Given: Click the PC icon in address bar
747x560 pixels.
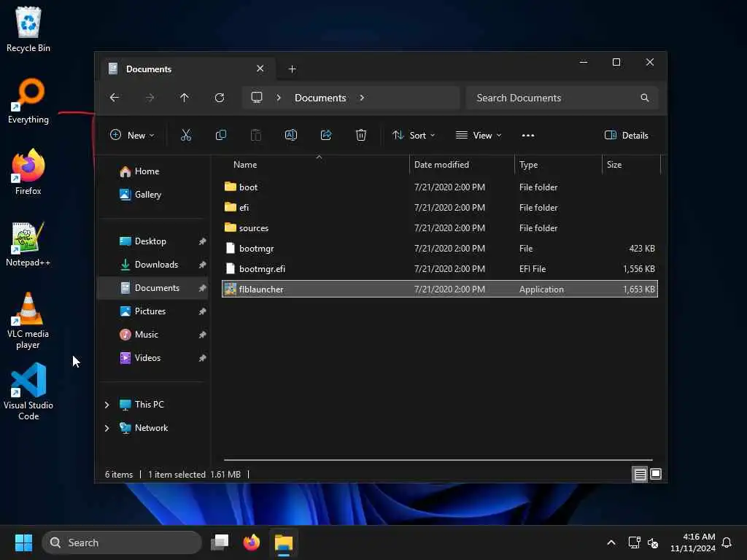Looking at the screenshot, I should [257, 98].
